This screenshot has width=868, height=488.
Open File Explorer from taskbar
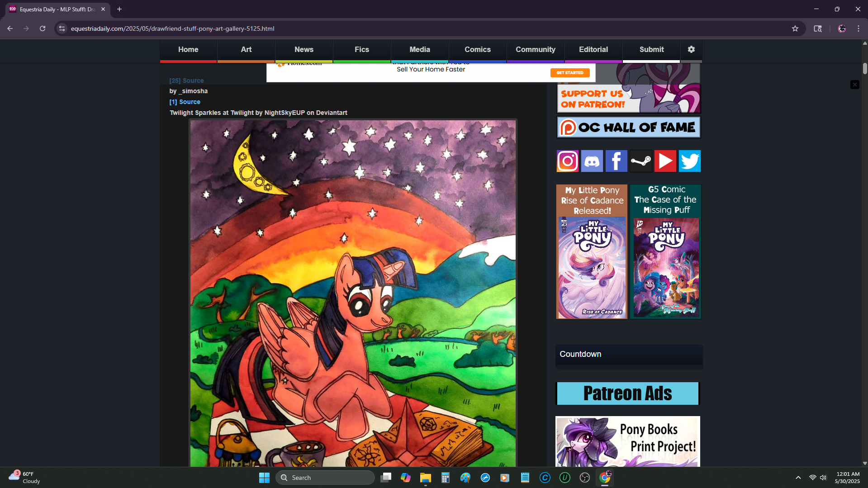click(x=426, y=478)
